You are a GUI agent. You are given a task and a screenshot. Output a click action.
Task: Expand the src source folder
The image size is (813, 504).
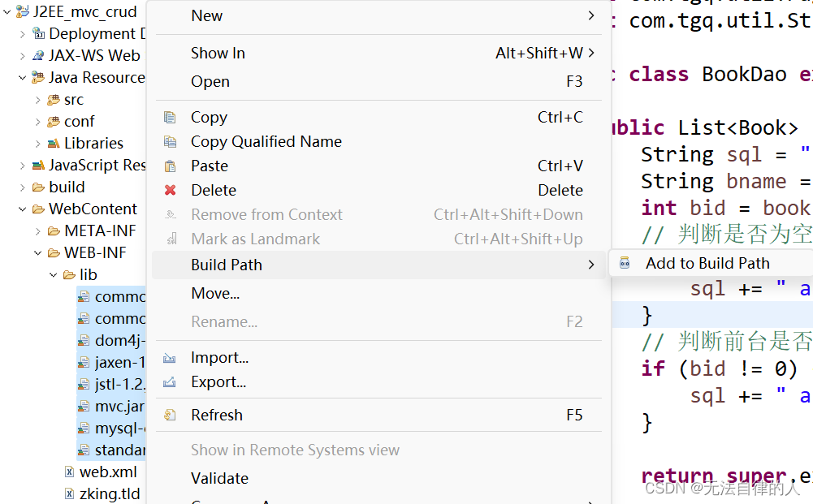tap(38, 100)
